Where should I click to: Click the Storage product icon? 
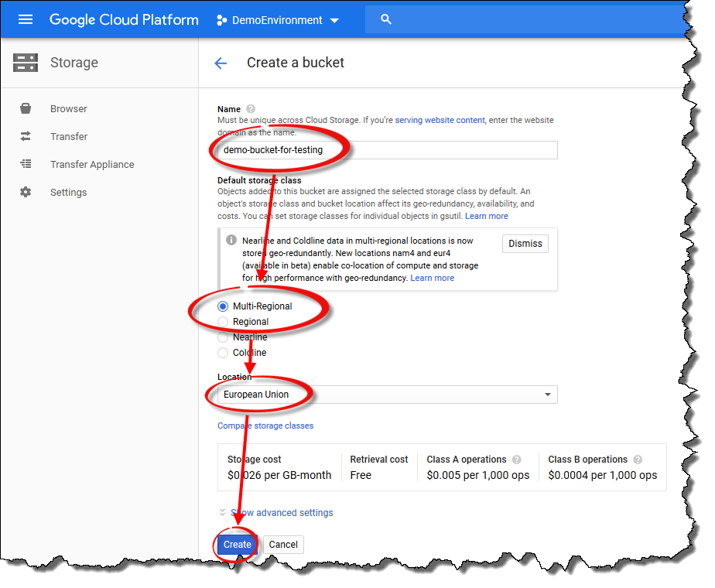[26, 63]
